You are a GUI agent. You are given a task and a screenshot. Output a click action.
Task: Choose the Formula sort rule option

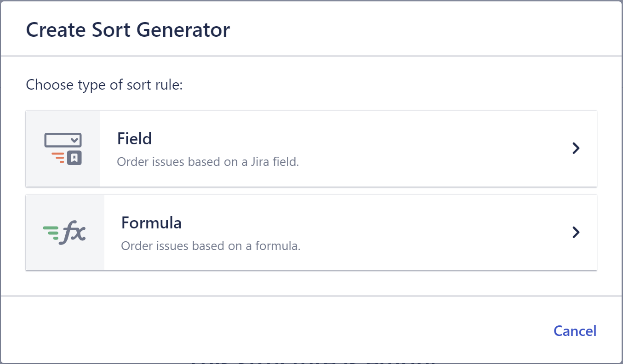pos(310,232)
